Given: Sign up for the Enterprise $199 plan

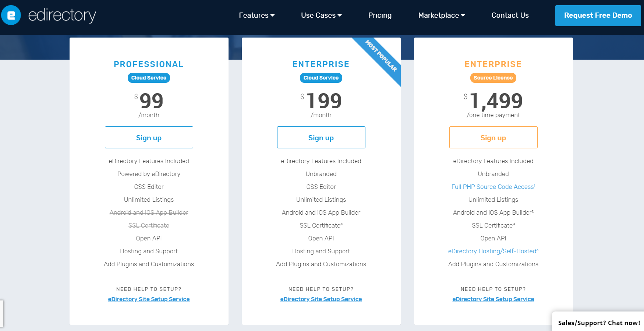Looking at the screenshot, I should point(321,137).
